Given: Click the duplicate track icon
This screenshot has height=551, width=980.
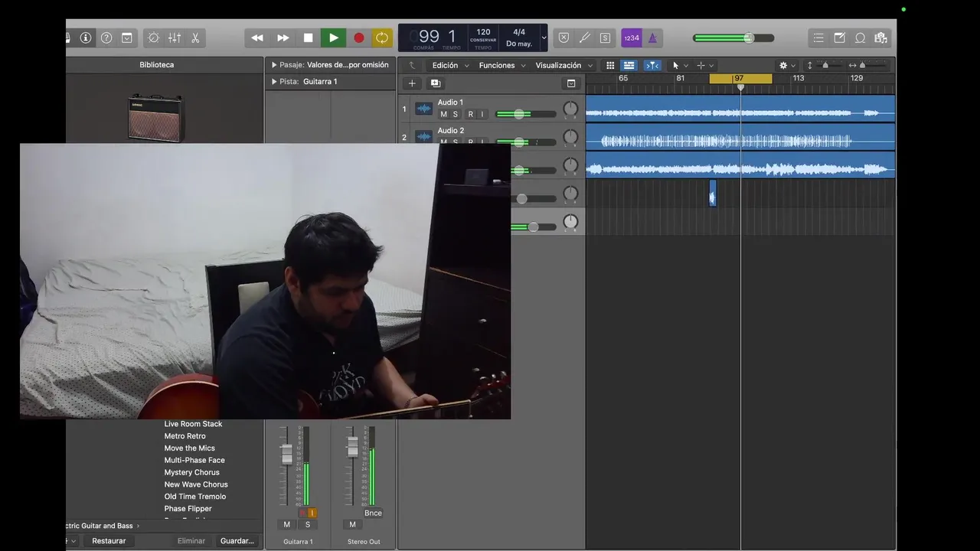Looking at the screenshot, I should tap(436, 83).
